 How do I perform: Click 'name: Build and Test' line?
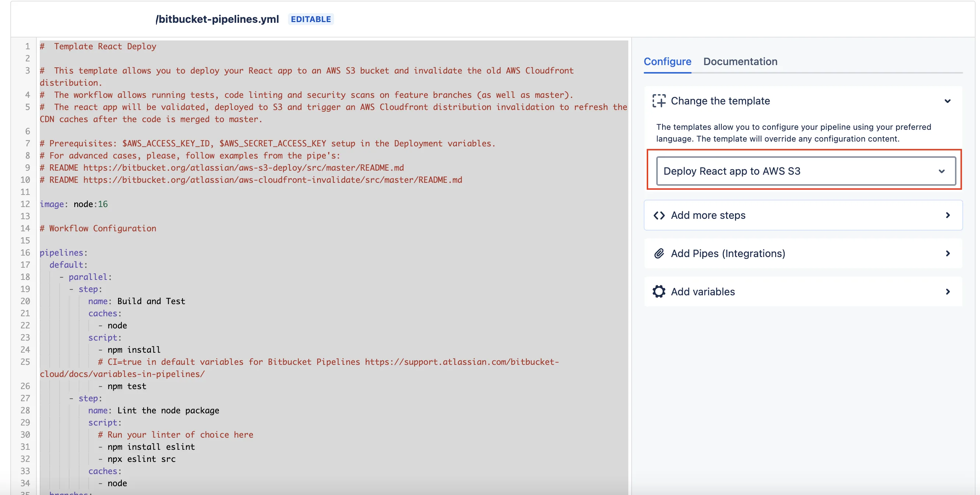136,302
